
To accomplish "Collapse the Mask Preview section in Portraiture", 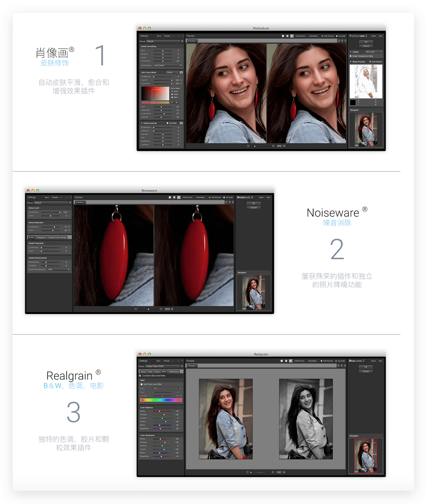I will click(x=350, y=62).
